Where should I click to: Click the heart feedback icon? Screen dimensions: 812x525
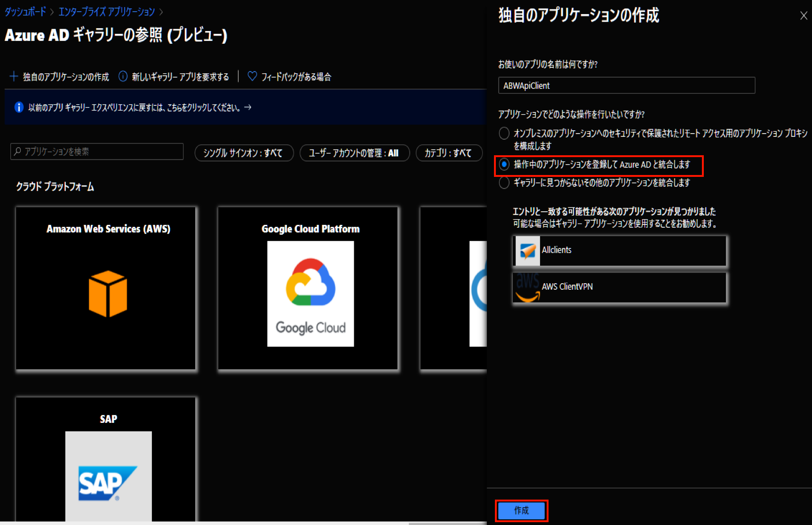[252, 76]
